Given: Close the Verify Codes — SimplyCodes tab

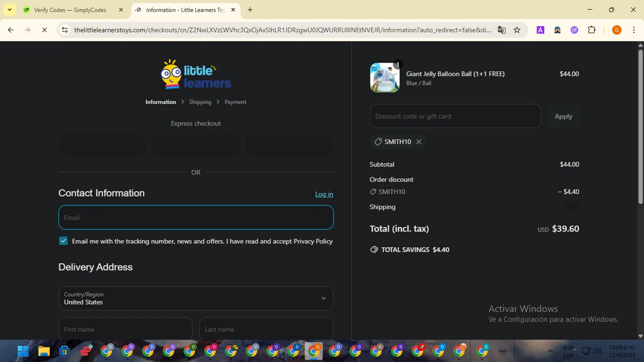Looking at the screenshot, I should tap(121, 9).
